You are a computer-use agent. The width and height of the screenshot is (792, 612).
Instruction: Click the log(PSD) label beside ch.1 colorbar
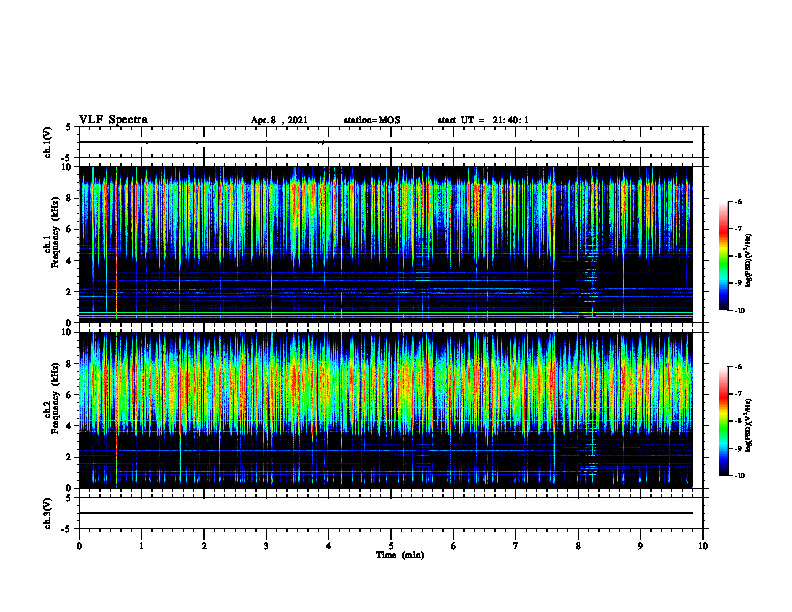pos(749,261)
